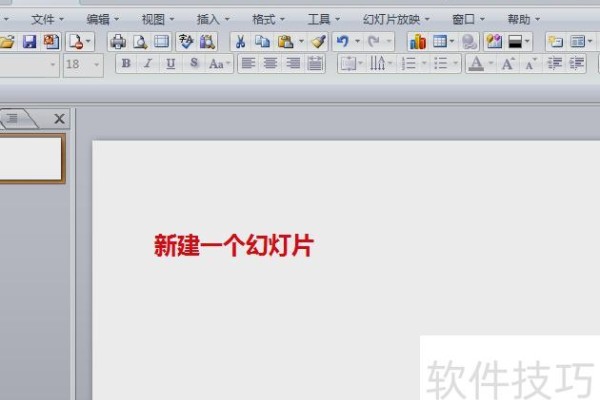Open the 帮助 menu

coord(523,19)
